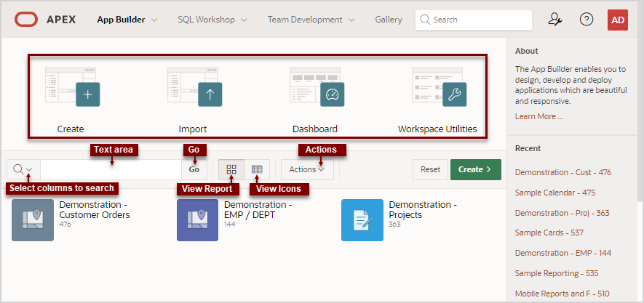644x303 pixels.
Task: Open Demonstration - Projects app icon
Action: (362, 219)
